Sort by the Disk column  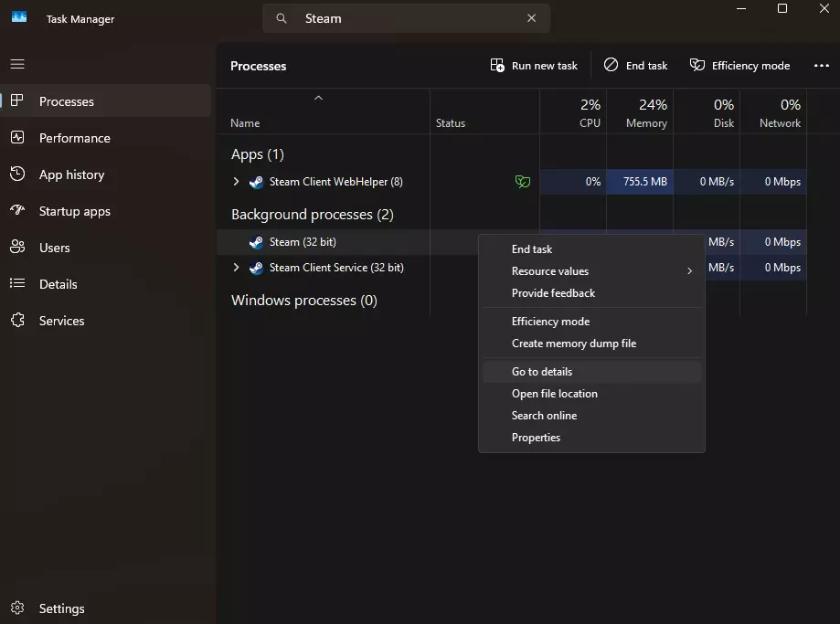[707, 112]
